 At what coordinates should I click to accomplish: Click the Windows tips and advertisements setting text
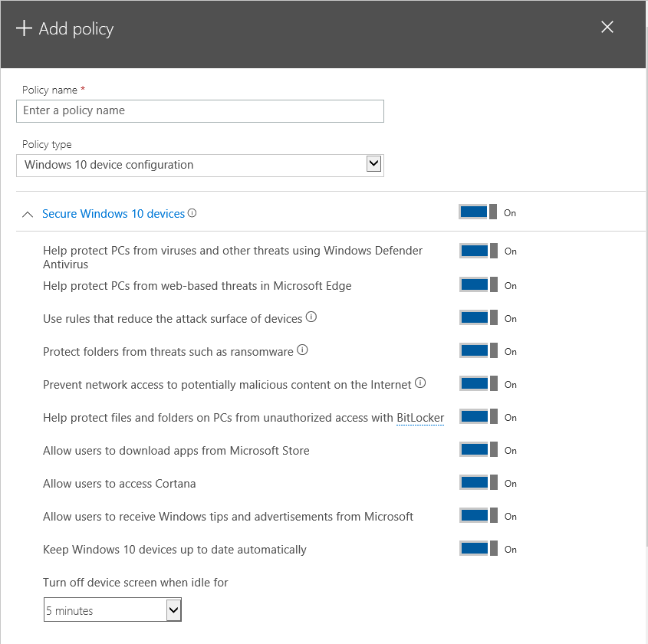228,517
